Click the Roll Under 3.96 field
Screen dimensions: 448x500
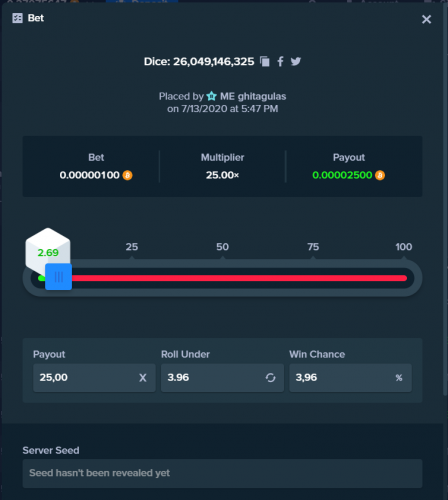[222, 378]
